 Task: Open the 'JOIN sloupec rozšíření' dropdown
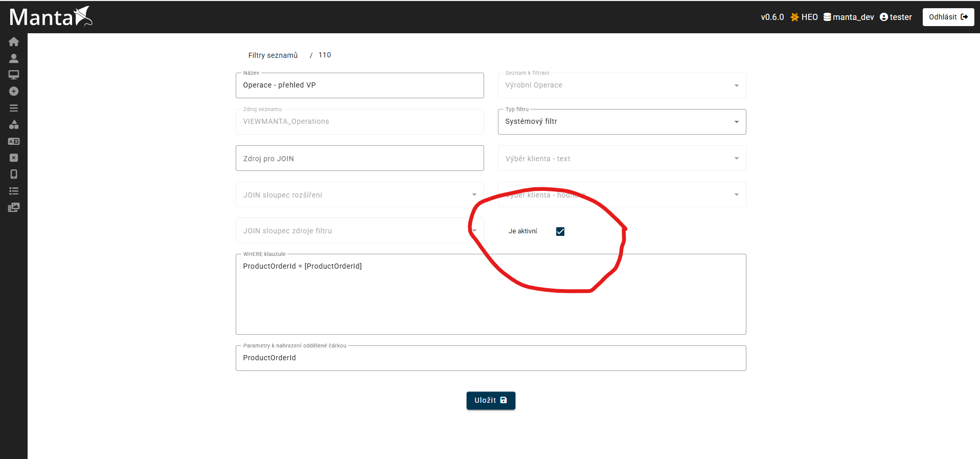pyautogui.click(x=359, y=195)
